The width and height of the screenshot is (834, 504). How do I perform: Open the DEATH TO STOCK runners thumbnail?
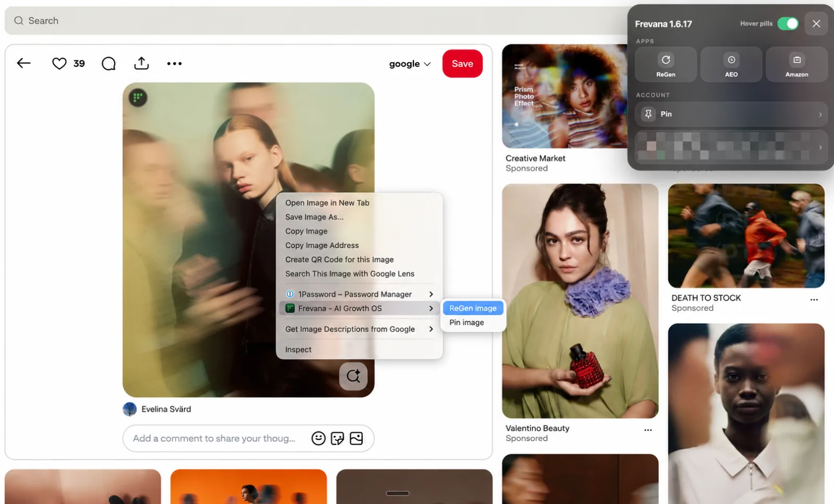(x=746, y=236)
